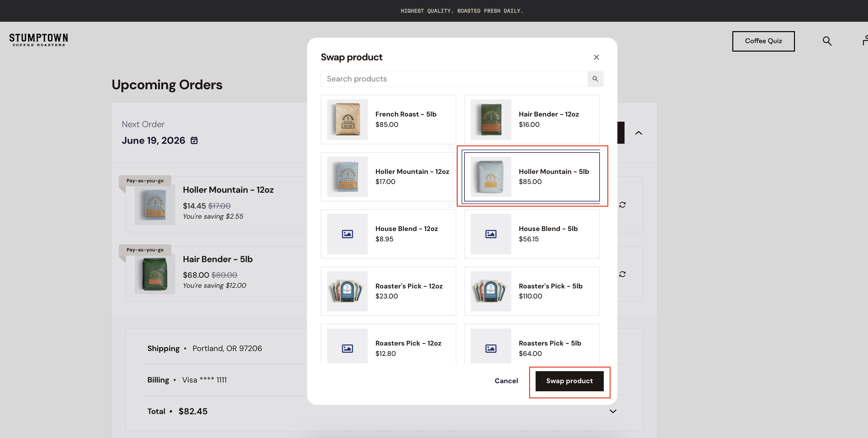This screenshot has height=438, width=868.
Task: Click the Billing Visa **** 1111 row
Action: 384,380
